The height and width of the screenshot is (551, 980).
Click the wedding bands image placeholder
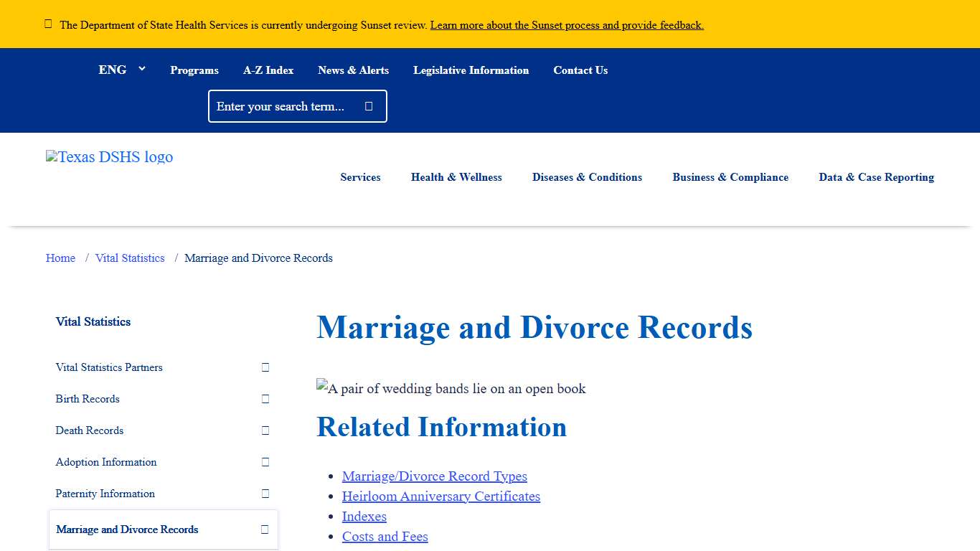[x=451, y=388]
